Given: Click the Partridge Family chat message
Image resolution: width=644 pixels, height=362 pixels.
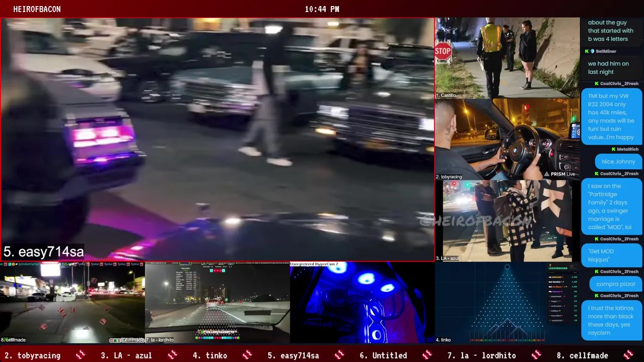Looking at the screenshot, I should click(611, 207).
